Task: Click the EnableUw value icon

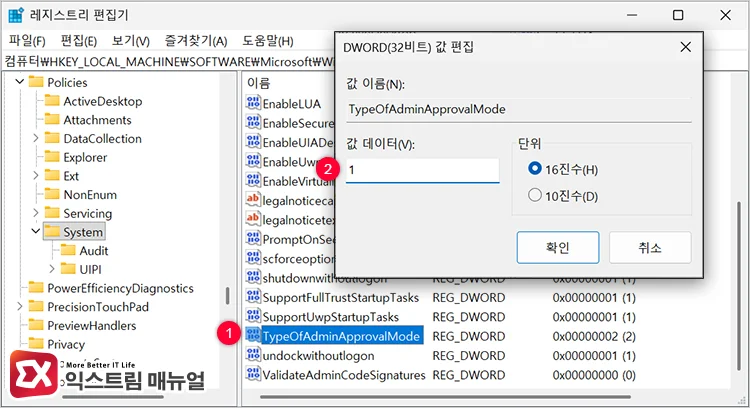Action: tap(253, 161)
